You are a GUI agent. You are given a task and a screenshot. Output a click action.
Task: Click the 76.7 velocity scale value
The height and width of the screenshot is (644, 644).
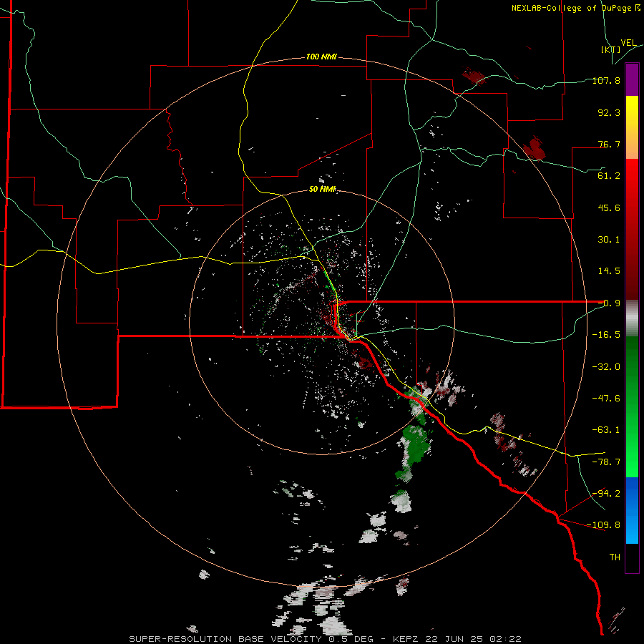[x=609, y=144]
